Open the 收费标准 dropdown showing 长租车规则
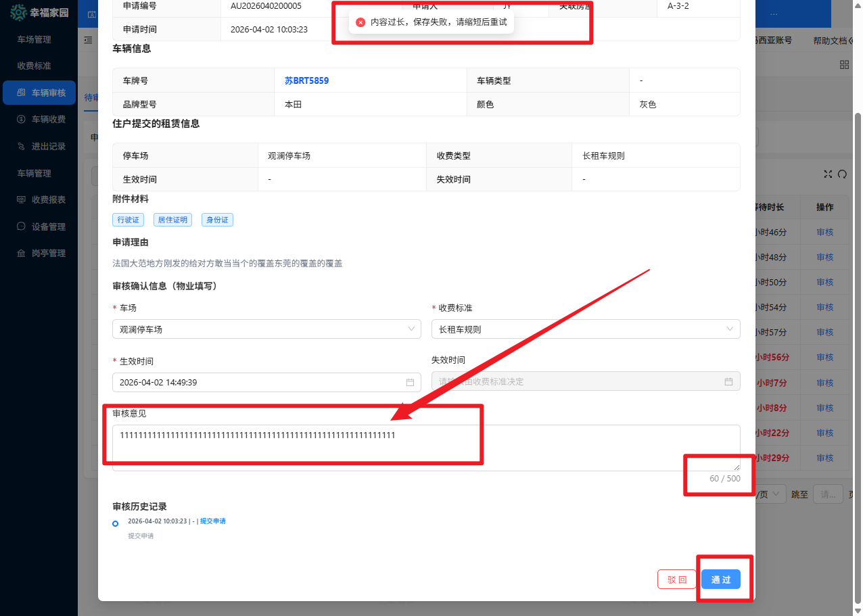863x616 pixels. 585,329
